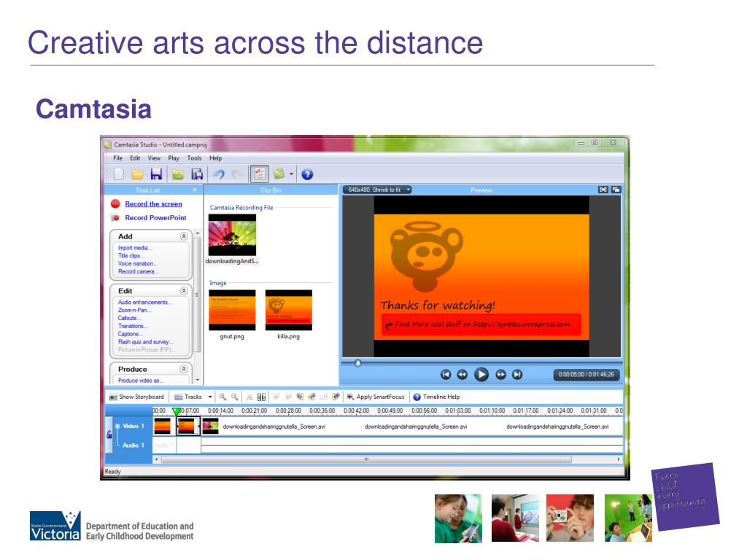The width and height of the screenshot is (747, 560).
Task: Select the gnut.png image thumbnail
Action: coord(232,310)
